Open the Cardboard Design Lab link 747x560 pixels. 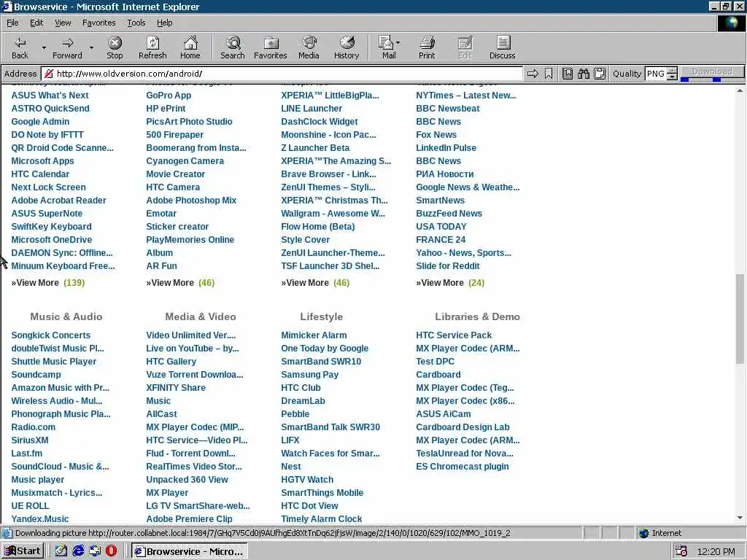pyautogui.click(x=462, y=427)
